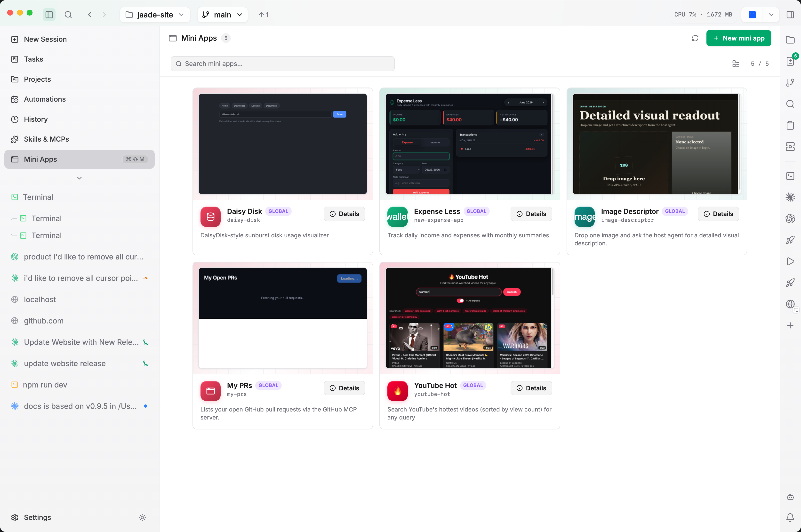Viewport: 801px width, 532px height.
Task: View Details for YouTube Hot
Action: coord(531,388)
